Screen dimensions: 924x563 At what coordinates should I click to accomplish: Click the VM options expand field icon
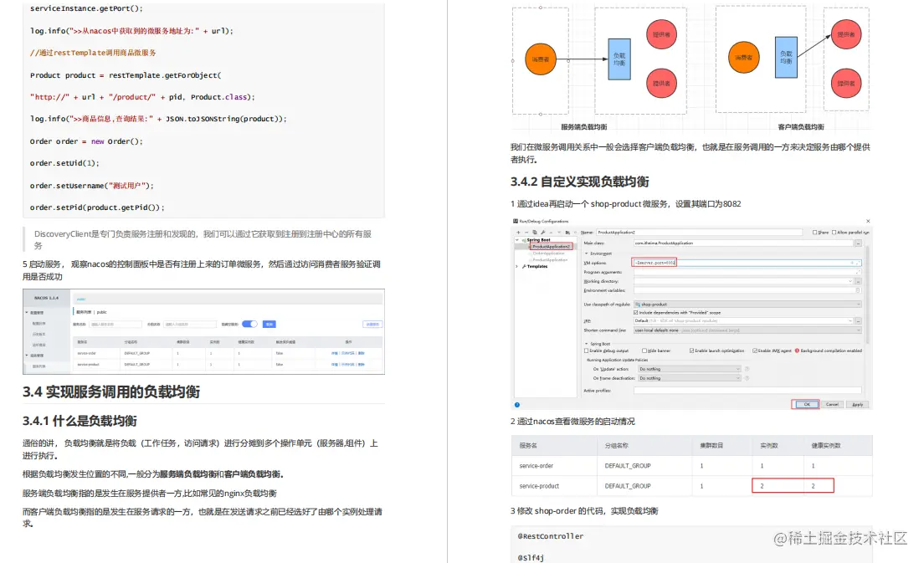tap(858, 264)
